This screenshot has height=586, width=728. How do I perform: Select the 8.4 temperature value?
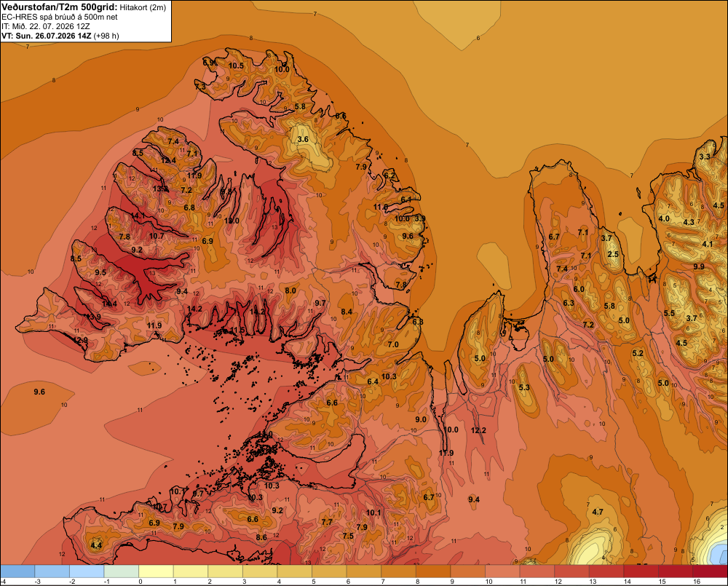pyautogui.click(x=347, y=312)
